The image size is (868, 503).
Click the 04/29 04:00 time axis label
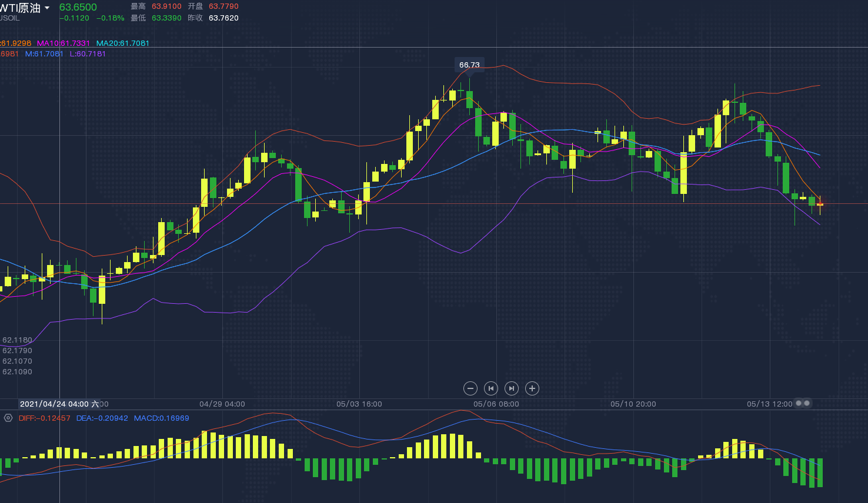[222, 404]
